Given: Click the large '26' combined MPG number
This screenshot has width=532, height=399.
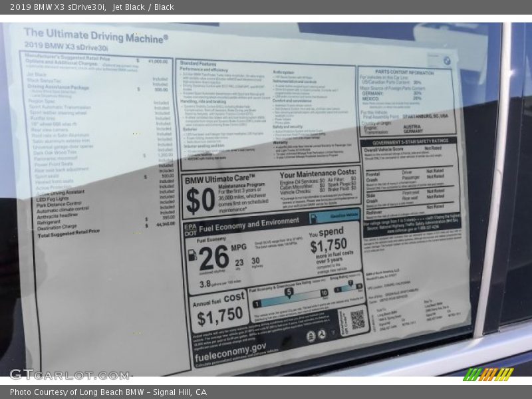Looking at the screenshot, I should (213, 257).
